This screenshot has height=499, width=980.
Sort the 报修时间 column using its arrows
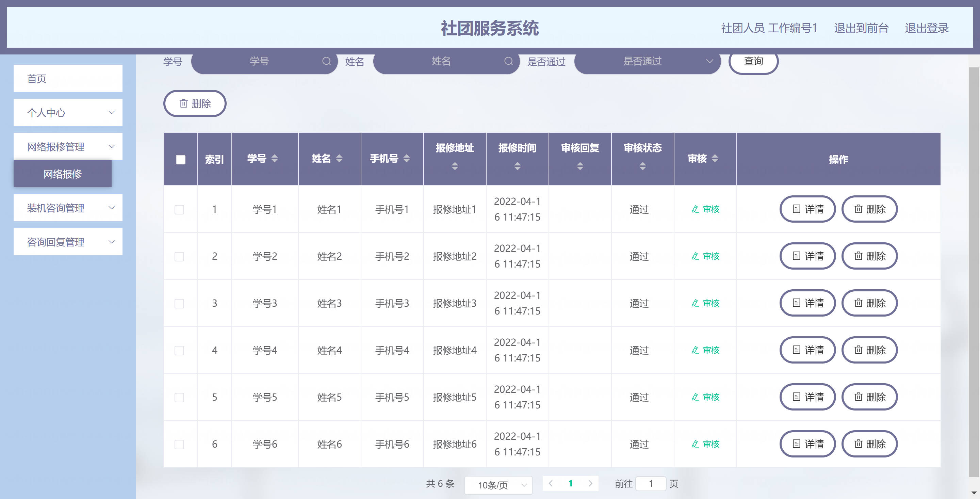coord(517,166)
